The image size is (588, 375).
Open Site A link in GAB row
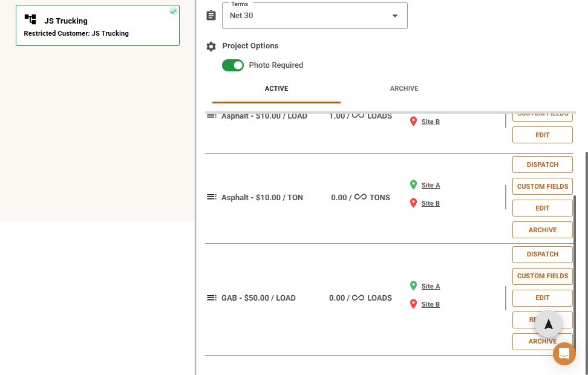pyautogui.click(x=431, y=286)
